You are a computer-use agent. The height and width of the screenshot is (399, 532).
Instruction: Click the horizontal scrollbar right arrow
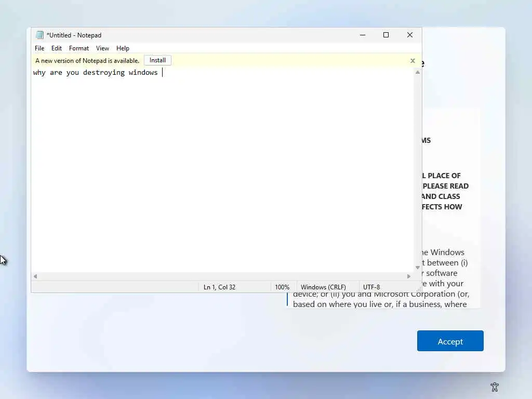click(409, 276)
